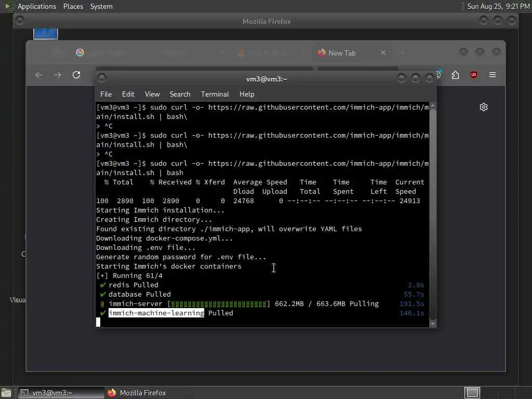The height and width of the screenshot is (399, 532).
Task: Open the Applications menu in top panel
Action: point(37,6)
